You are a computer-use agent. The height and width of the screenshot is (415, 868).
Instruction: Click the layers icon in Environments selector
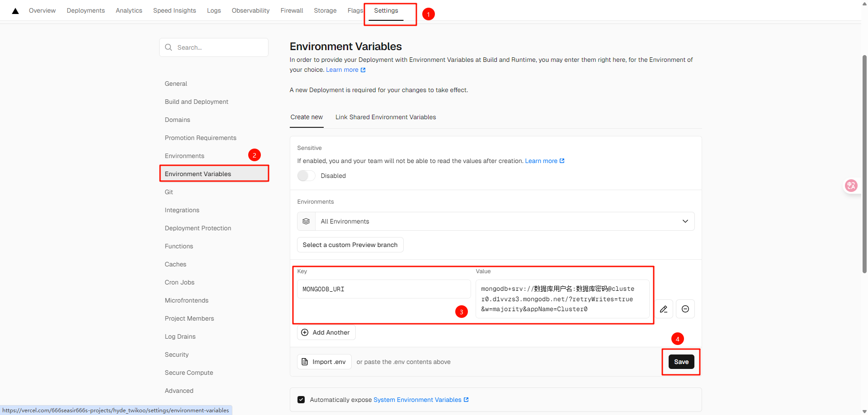tap(306, 221)
